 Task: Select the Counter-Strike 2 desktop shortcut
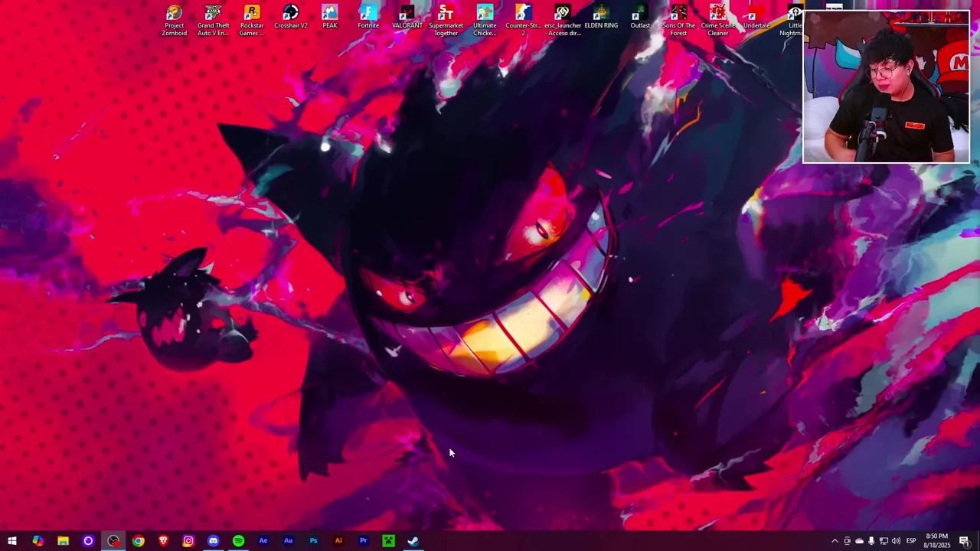pos(524,21)
